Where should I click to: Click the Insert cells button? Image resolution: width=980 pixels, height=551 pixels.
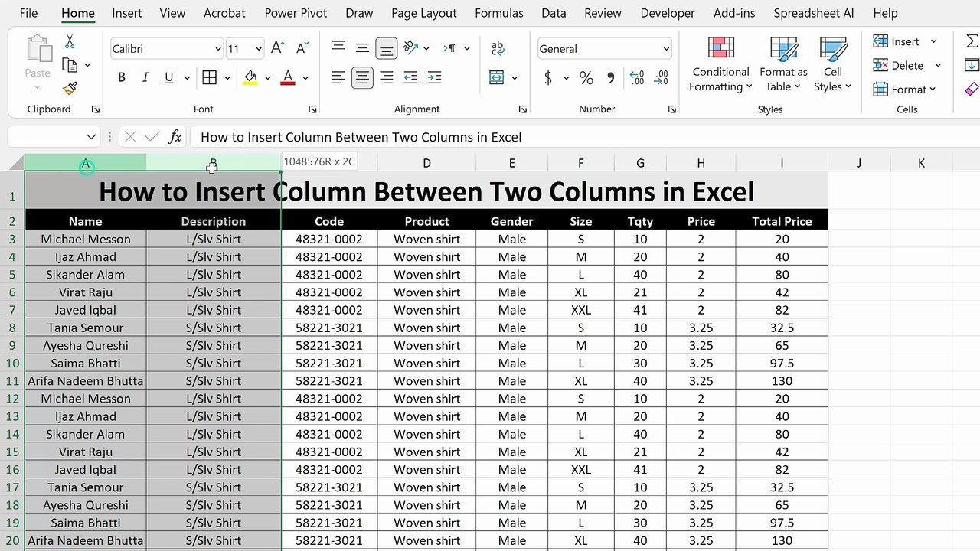897,41
